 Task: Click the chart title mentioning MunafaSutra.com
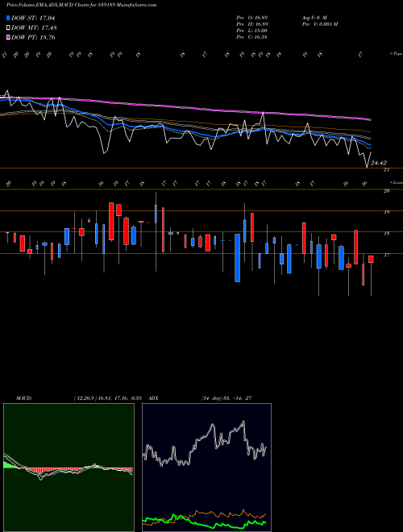pos(81,5)
